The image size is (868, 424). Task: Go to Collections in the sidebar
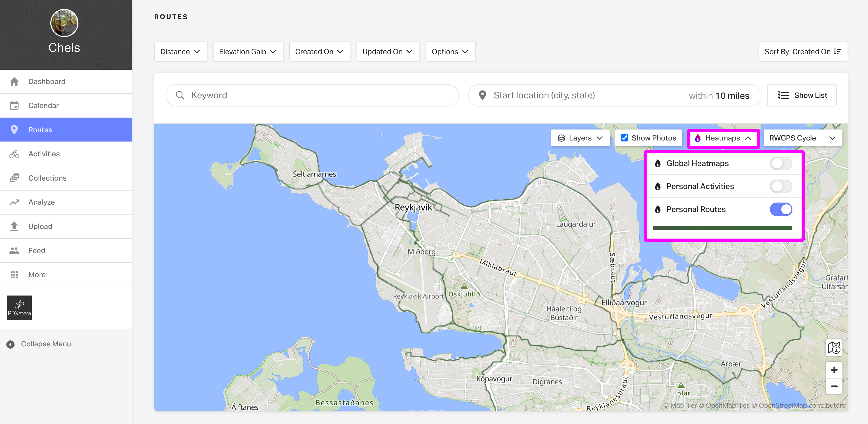pyautogui.click(x=47, y=178)
